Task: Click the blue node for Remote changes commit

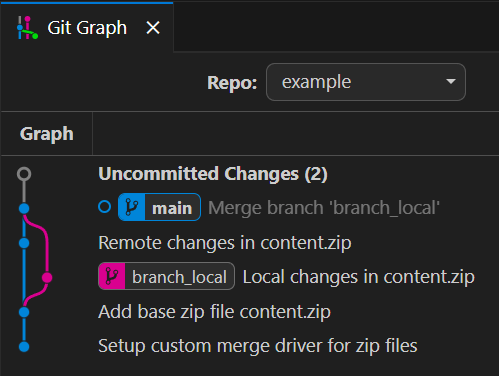Action: coord(24,243)
